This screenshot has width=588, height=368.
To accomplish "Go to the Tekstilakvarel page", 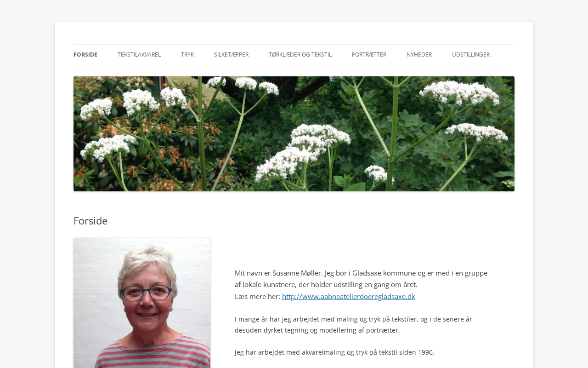I will coord(139,55).
